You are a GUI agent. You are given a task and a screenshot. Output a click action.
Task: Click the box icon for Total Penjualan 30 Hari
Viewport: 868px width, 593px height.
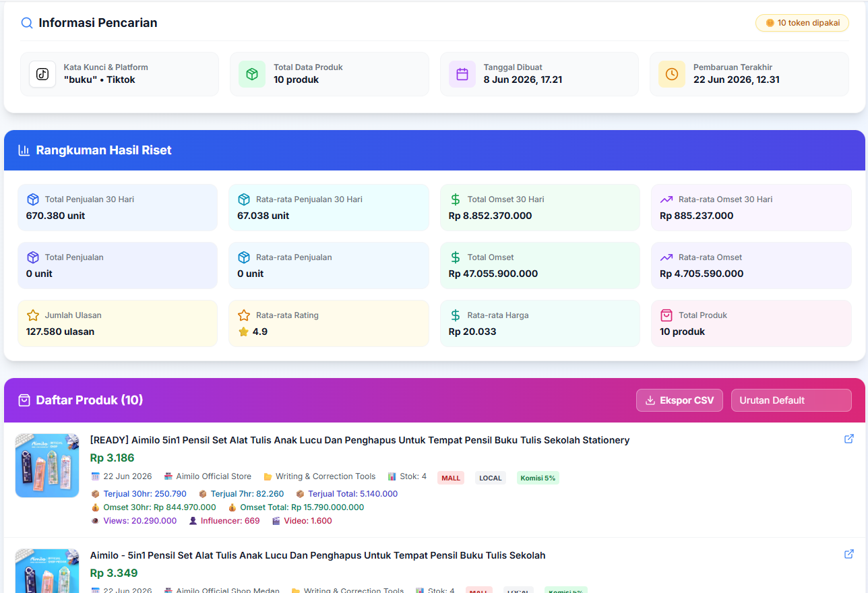pos(33,199)
